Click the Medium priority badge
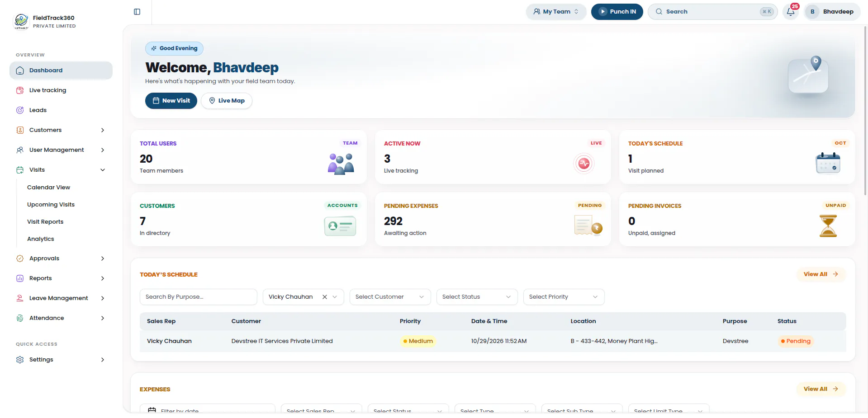This screenshot has width=868, height=418. (x=418, y=341)
